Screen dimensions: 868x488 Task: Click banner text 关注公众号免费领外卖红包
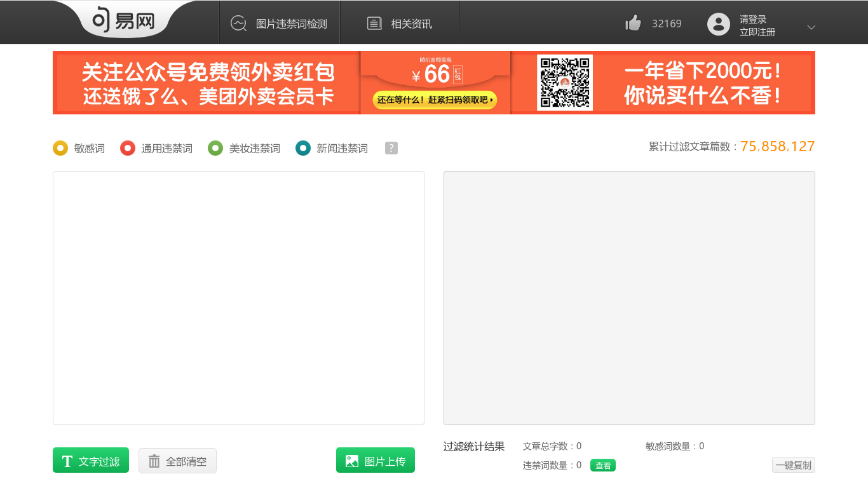coord(208,72)
